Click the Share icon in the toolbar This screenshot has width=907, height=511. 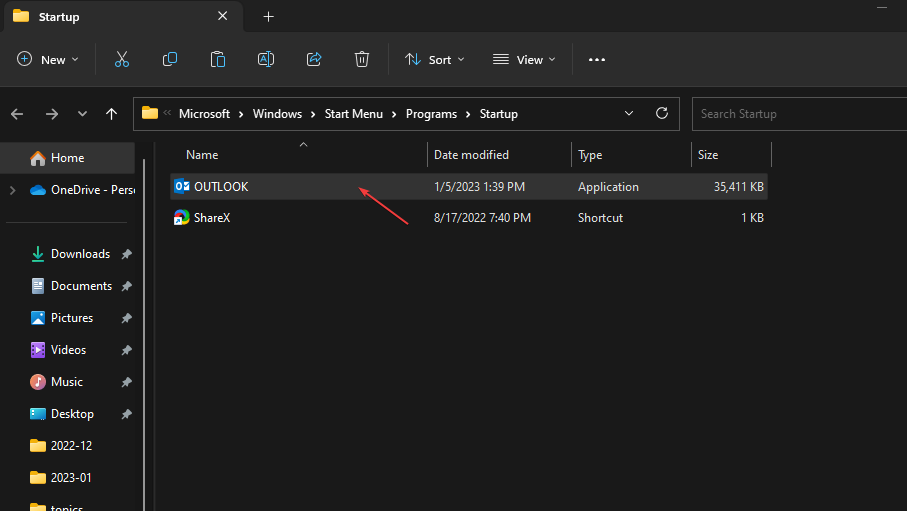coord(314,59)
